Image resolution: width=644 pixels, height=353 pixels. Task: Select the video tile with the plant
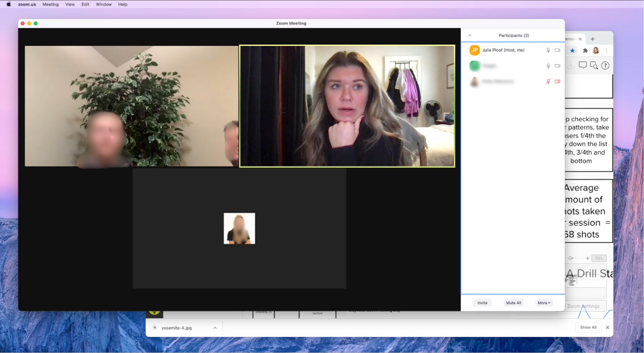132,106
